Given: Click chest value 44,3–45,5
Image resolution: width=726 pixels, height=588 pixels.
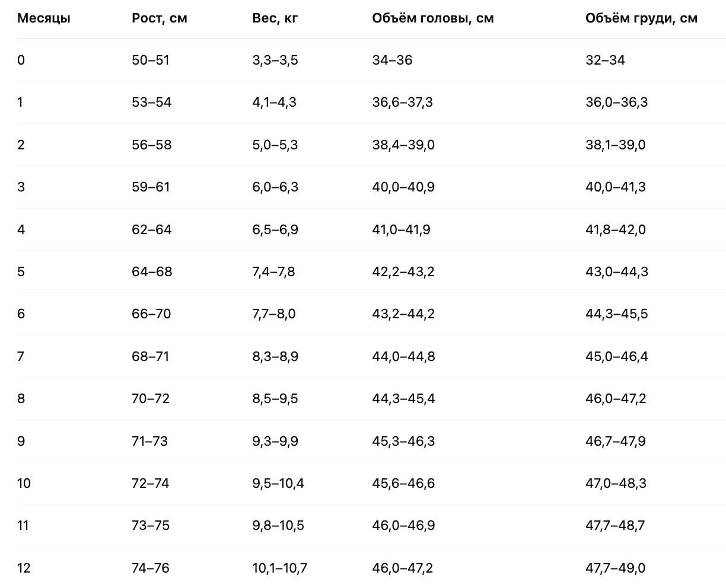Looking at the screenshot, I should point(617,314).
